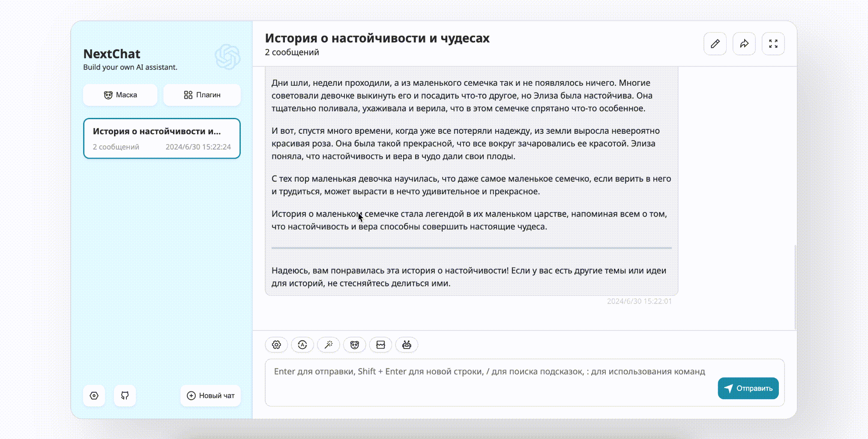The width and height of the screenshot is (868, 439).
Task: Click the share arrow icon in the header
Action: (x=744, y=44)
